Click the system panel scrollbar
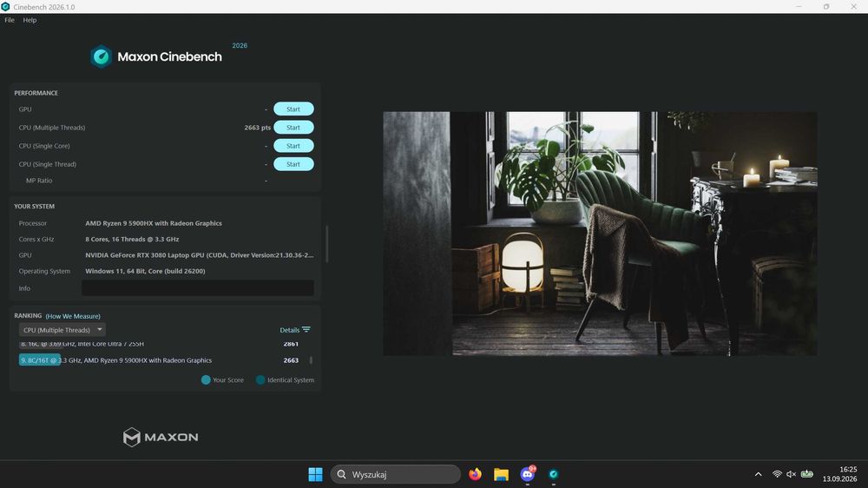 tap(326, 244)
